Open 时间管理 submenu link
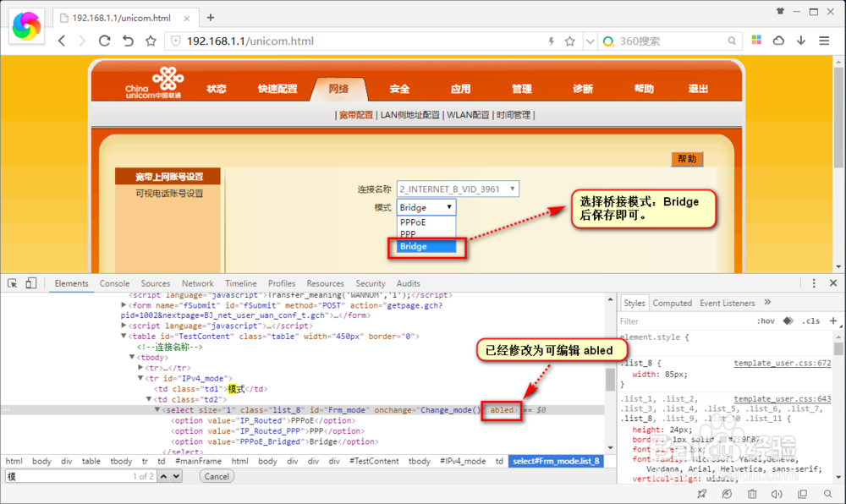Viewport: 846px width, 504px height. point(514,115)
